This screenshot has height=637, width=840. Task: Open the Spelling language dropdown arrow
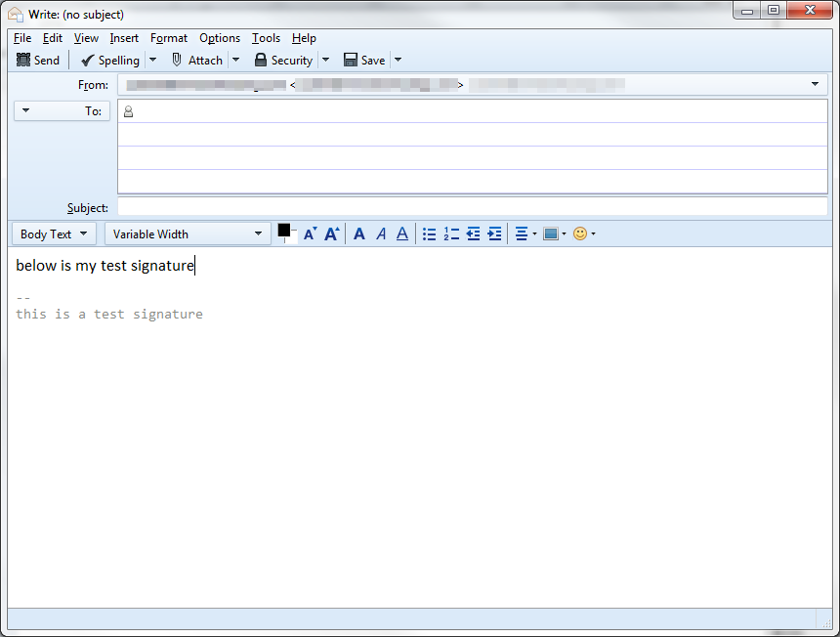152,60
